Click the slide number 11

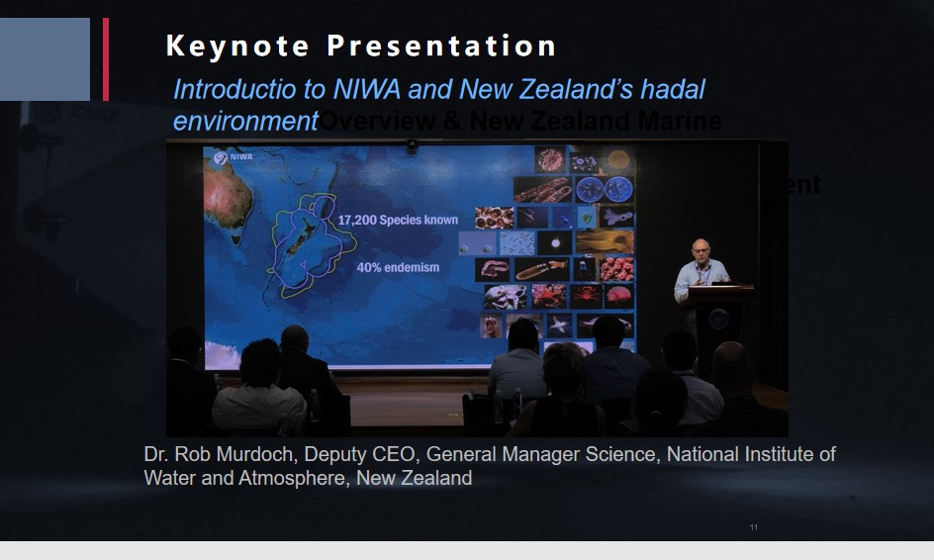coord(753,527)
